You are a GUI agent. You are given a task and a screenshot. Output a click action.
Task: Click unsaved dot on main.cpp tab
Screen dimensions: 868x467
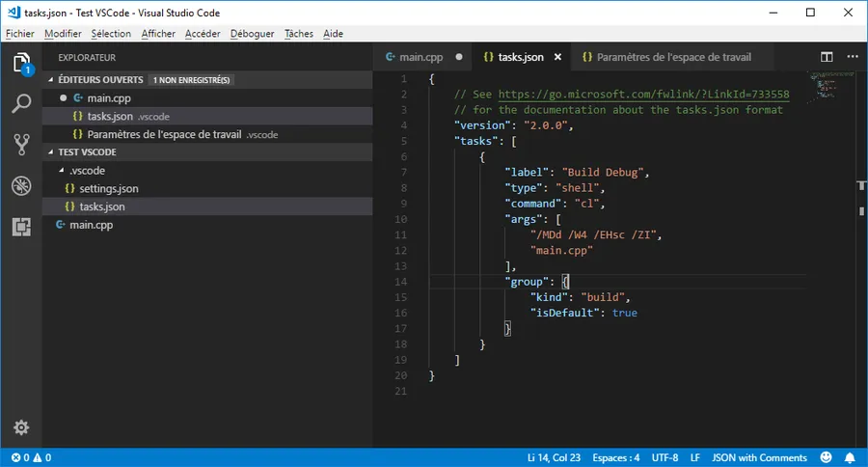(459, 57)
